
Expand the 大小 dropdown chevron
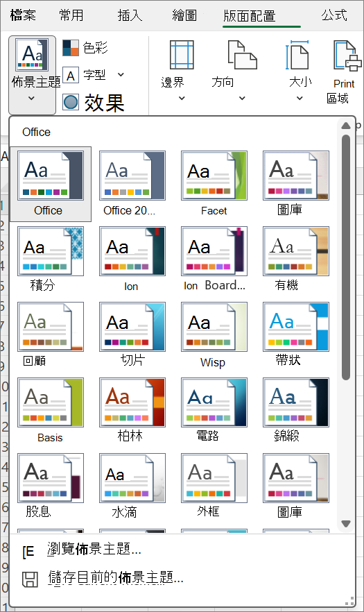click(x=300, y=98)
